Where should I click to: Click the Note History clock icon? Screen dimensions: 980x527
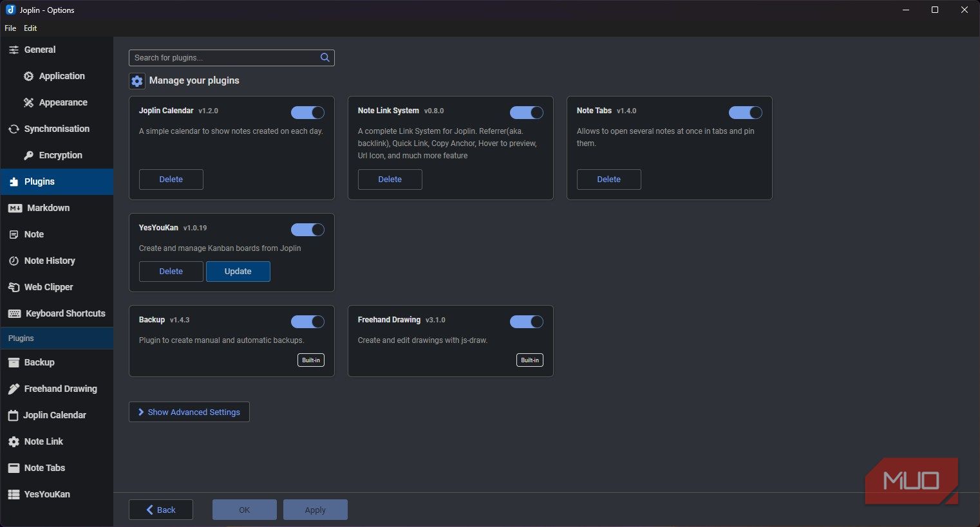click(14, 261)
